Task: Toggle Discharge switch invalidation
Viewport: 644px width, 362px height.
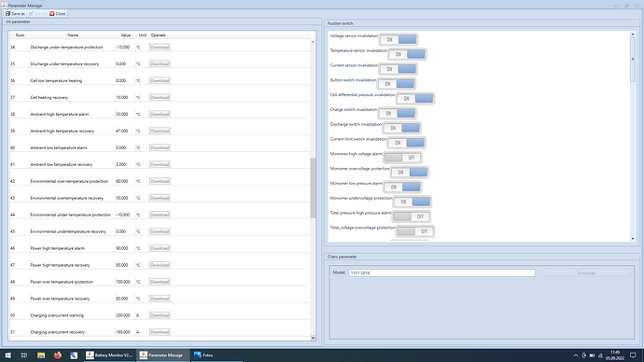Action: pos(401,128)
